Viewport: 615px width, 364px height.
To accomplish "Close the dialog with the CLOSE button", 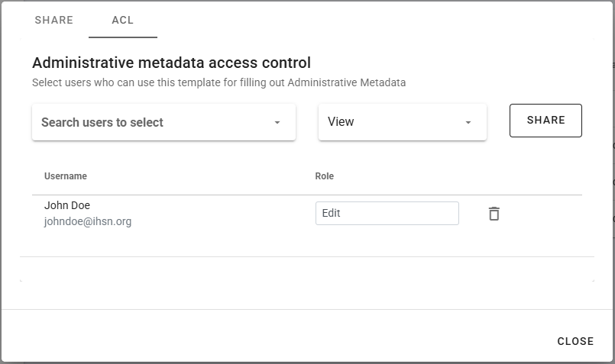I will [575, 341].
